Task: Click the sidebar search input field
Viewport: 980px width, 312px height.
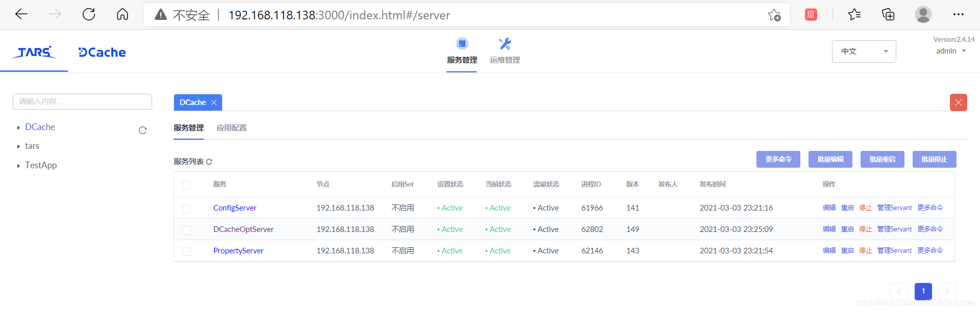Action: (82, 101)
